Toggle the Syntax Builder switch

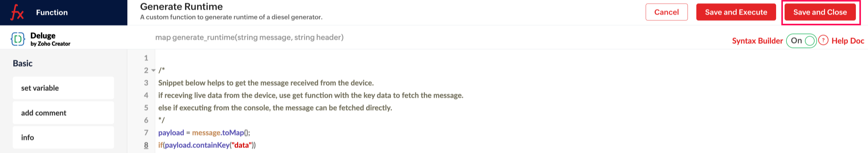[801, 41]
